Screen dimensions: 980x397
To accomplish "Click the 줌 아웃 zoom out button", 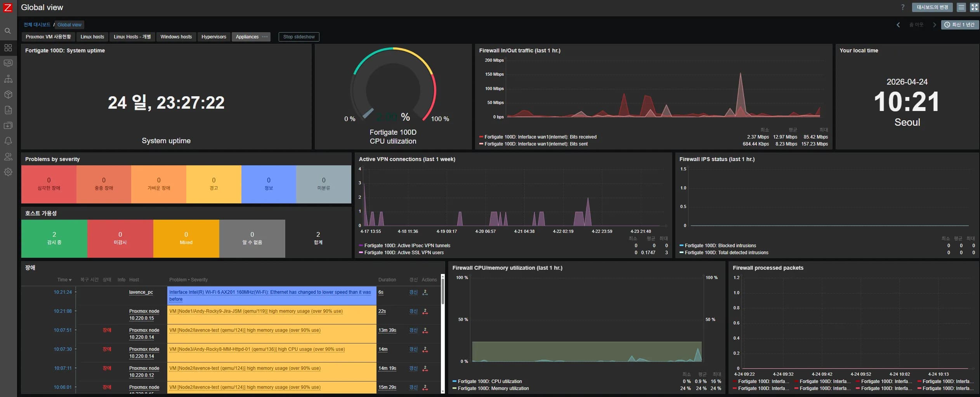I will [916, 25].
